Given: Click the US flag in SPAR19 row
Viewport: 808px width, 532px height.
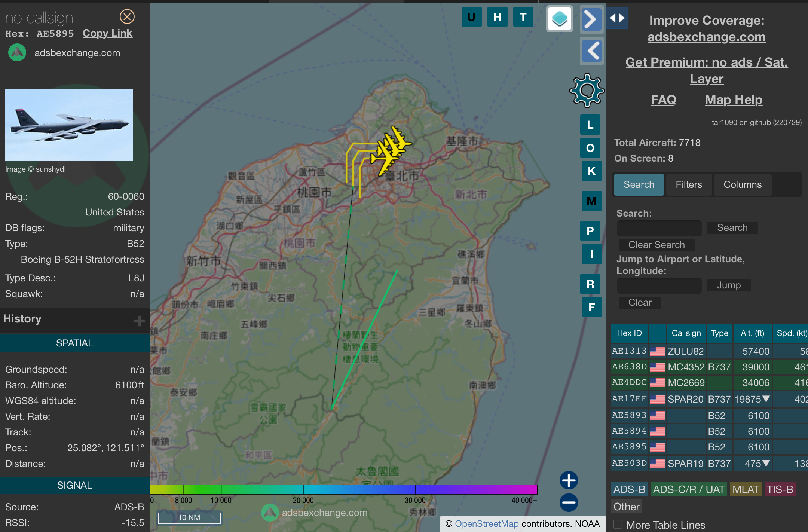Looking at the screenshot, I should coord(657,464).
